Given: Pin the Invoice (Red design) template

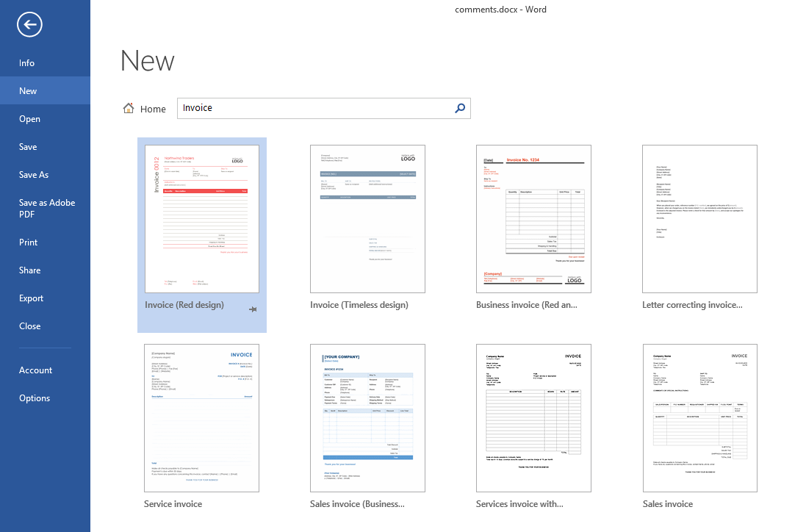Looking at the screenshot, I should point(253,309).
